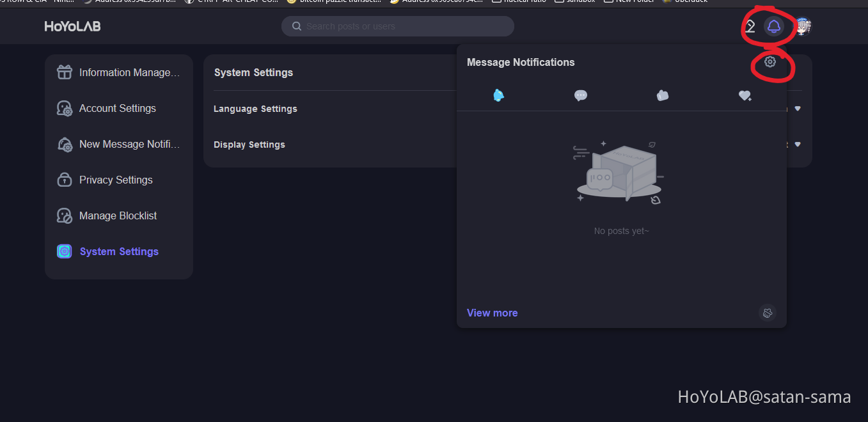Select Manage Blocklist in the sidebar
868x422 pixels.
coord(118,215)
